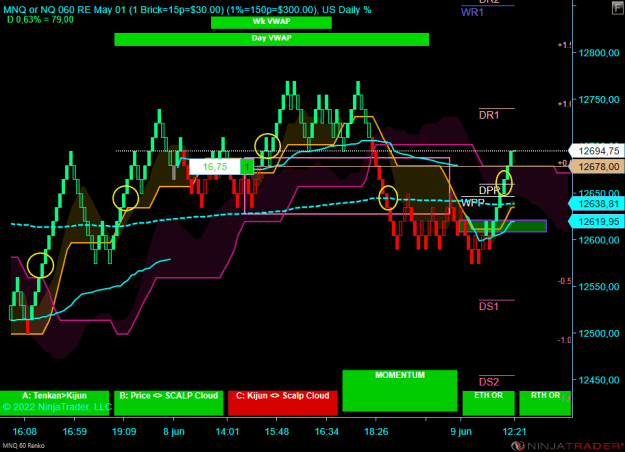This screenshot has height=452, width=625.
Task: Click the WPP weekly pivot label
Action: (473, 203)
